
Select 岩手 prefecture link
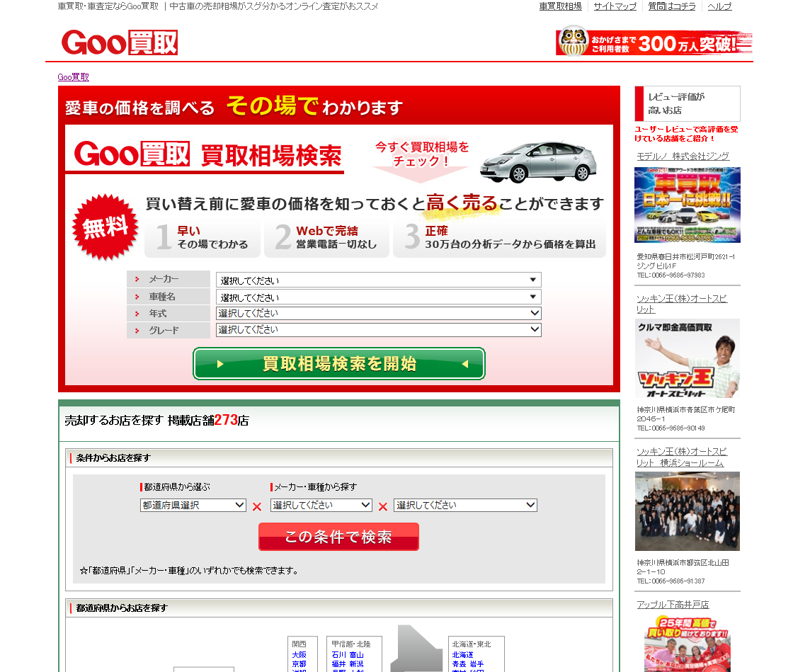pyautogui.click(x=477, y=664)
